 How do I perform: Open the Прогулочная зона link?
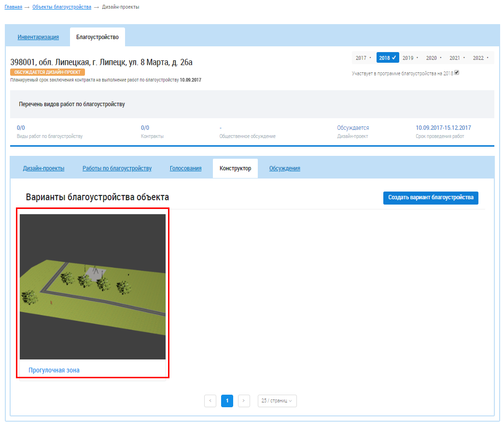54,370
